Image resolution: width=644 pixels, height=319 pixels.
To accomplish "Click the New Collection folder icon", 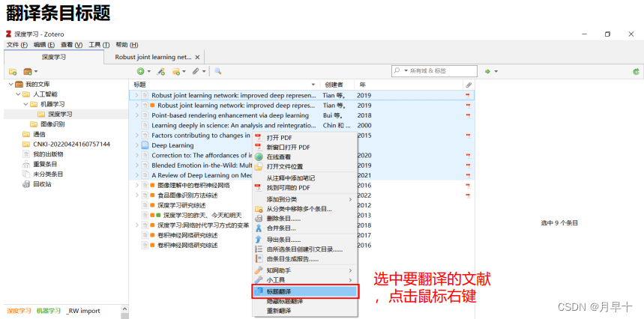I will tap(13, 71).
